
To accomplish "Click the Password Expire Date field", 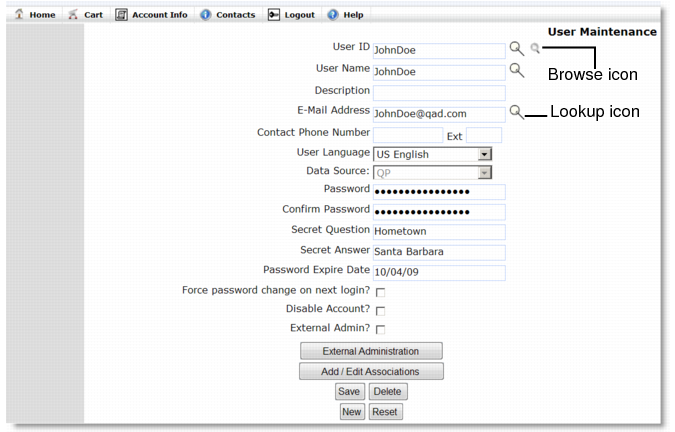I will click(x=439, y=272).
